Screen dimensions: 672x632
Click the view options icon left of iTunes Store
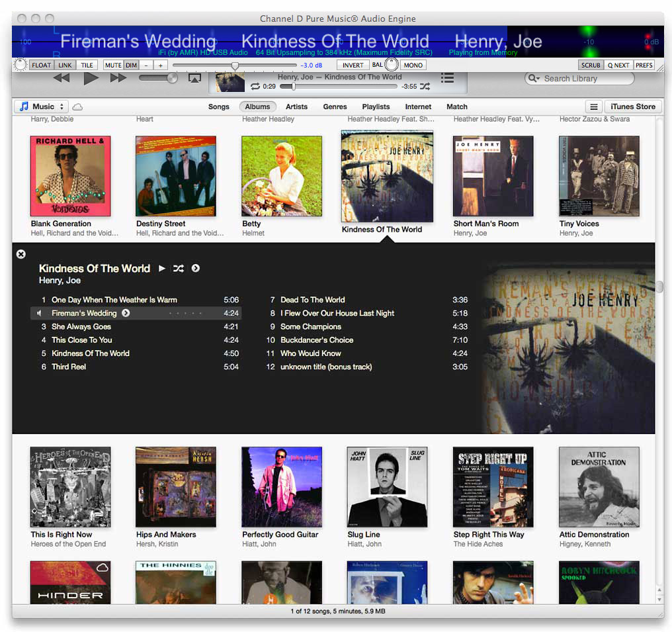594,106
